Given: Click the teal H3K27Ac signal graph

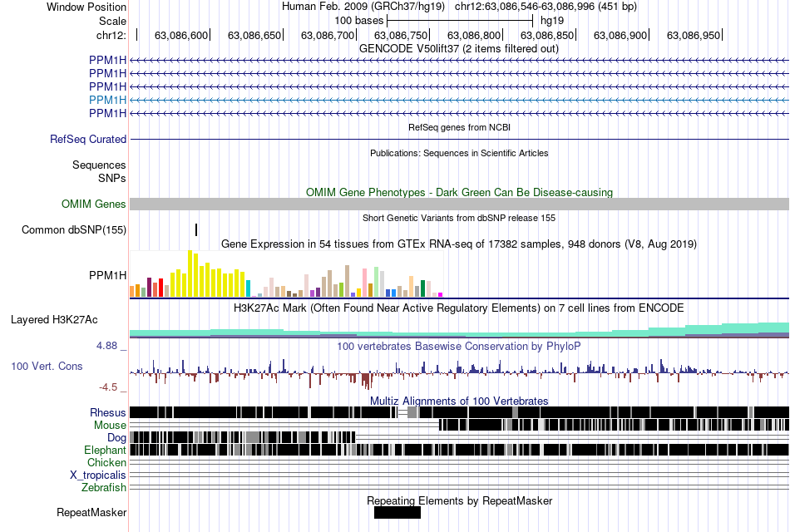Looking at the screenshot, I should pyautogui.click(x=460, y=331).
